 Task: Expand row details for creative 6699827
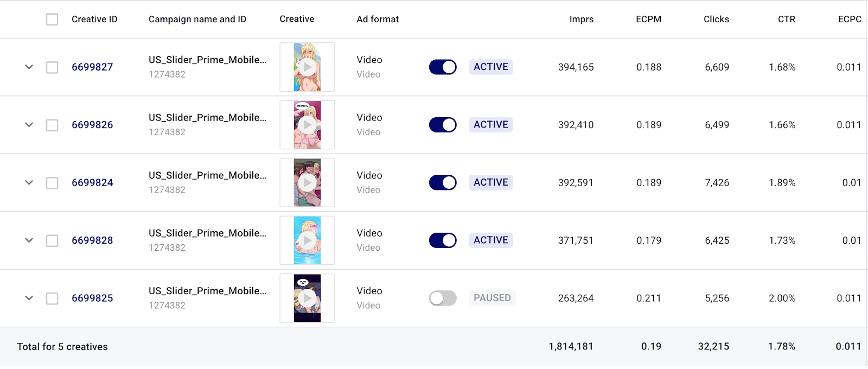[29, 67]
